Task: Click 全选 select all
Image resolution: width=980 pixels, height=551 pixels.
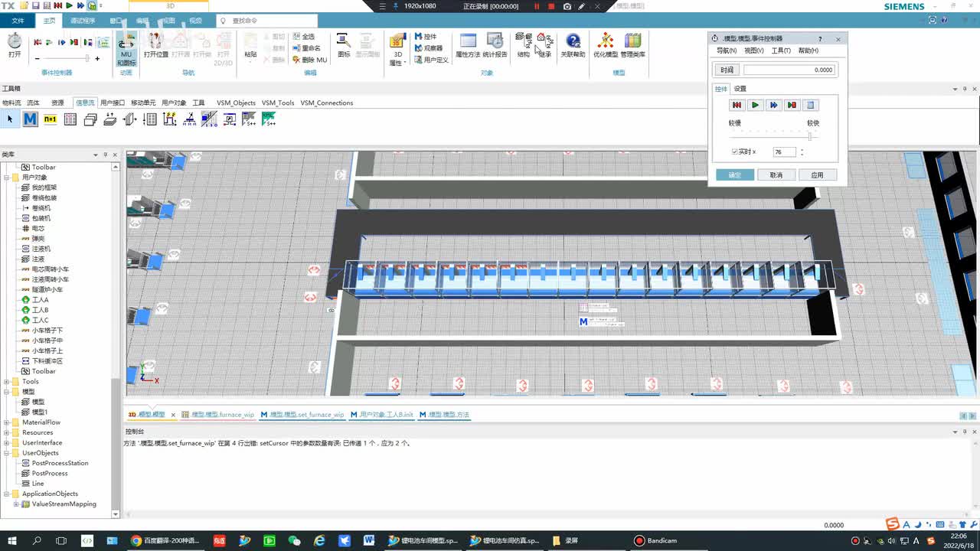Action: [303, 37]
